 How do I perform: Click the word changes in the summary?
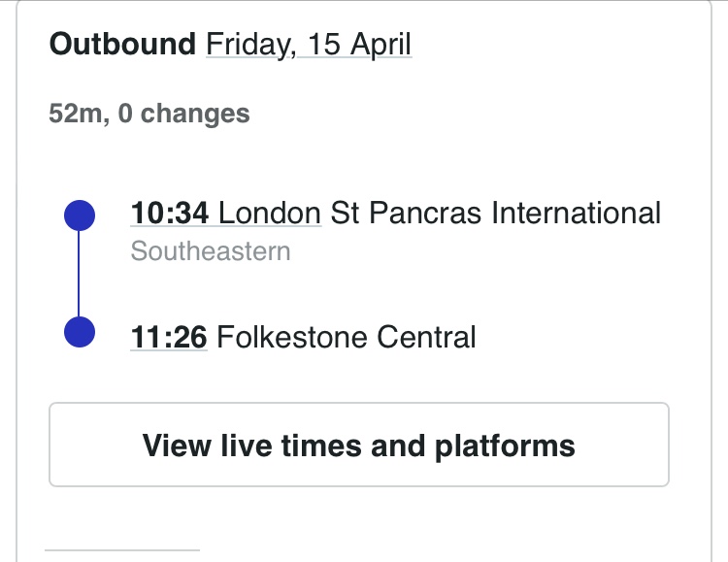(195, 114)
